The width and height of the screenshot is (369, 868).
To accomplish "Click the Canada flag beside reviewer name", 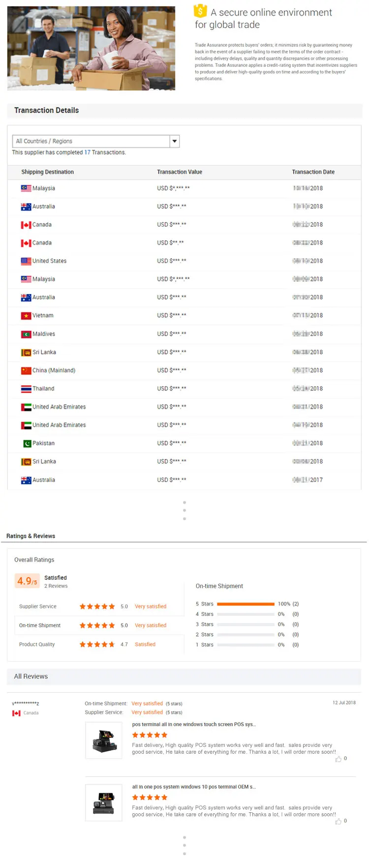I will tap(16, 713).
